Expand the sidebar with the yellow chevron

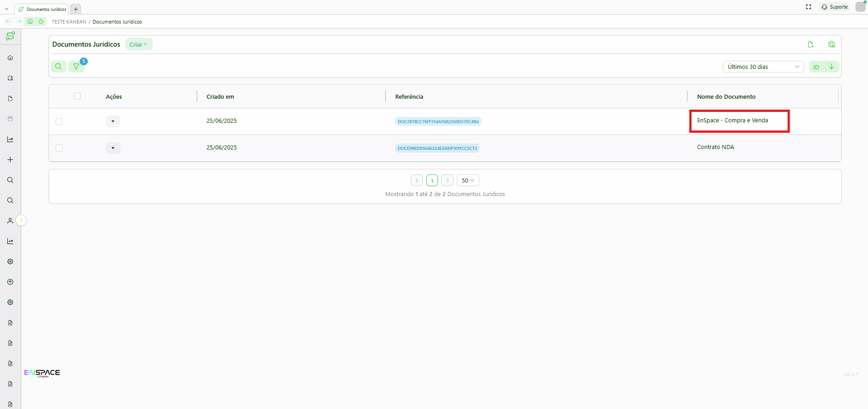[21, 220]
